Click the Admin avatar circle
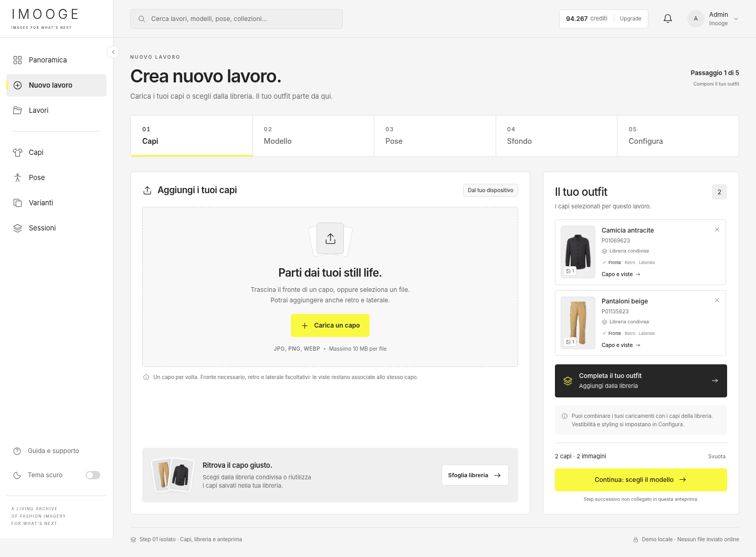Image resolution: width=756 pixels, height=557 pixels. tap(696, 19)
